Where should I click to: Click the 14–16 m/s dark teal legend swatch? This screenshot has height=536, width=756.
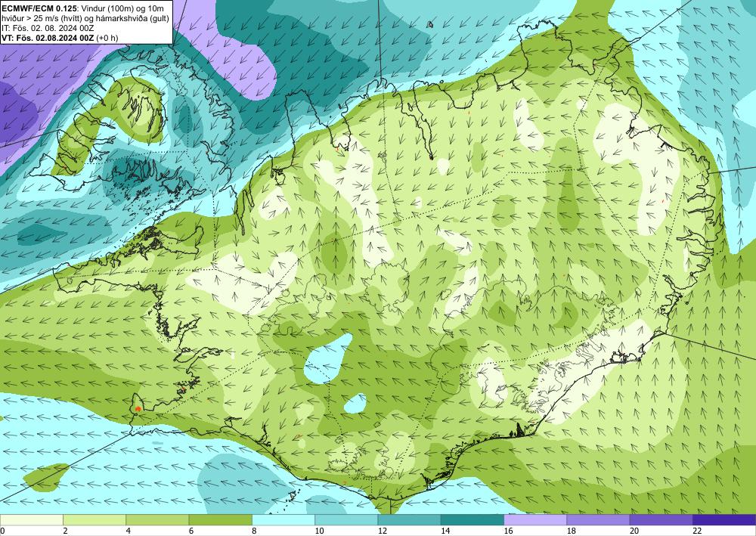tap(472, 520)
